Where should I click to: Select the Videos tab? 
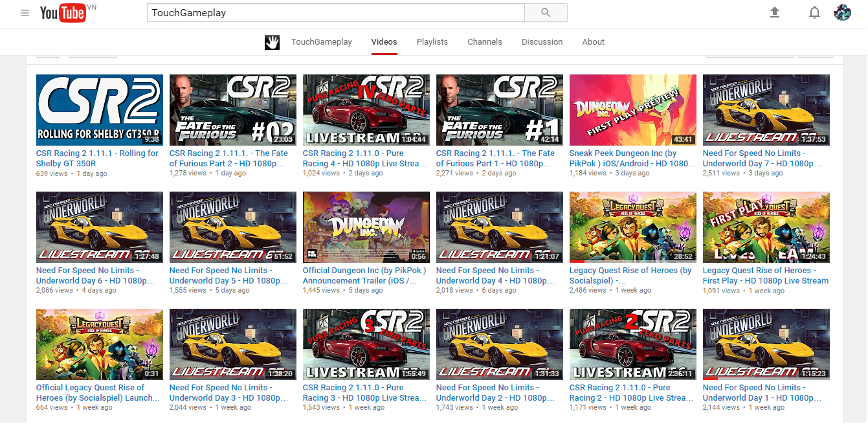(x=384, y=42)
